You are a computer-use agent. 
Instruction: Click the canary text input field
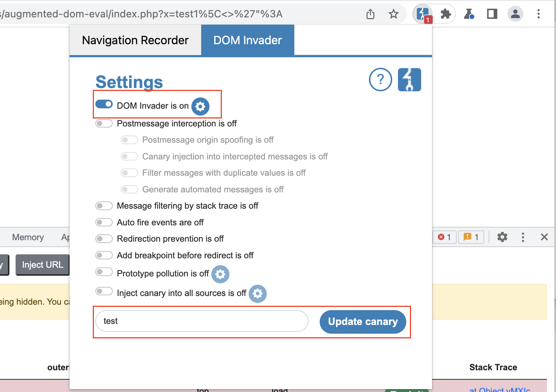[x=202, y=321]
